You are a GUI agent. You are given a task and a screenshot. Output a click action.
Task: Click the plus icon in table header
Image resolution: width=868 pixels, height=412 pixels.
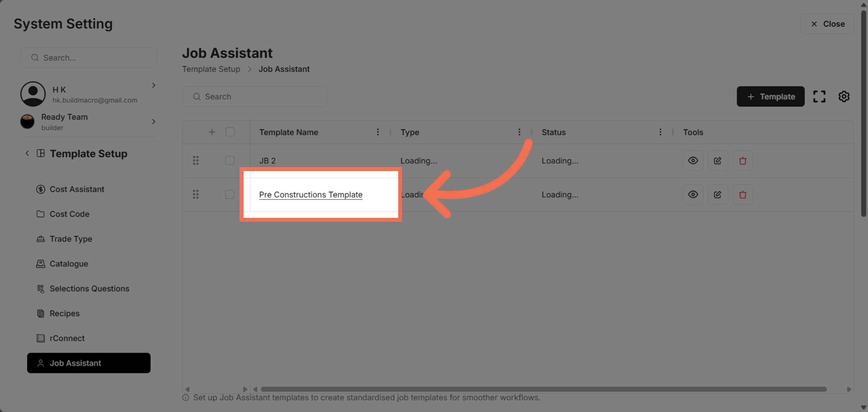pos(212,132)
